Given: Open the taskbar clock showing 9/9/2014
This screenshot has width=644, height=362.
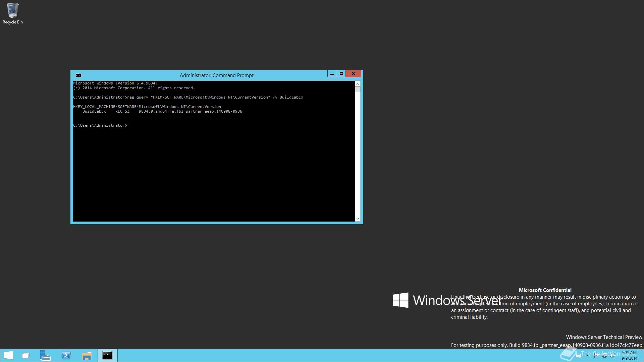Looking at the screenshot, I should (630, 355).
